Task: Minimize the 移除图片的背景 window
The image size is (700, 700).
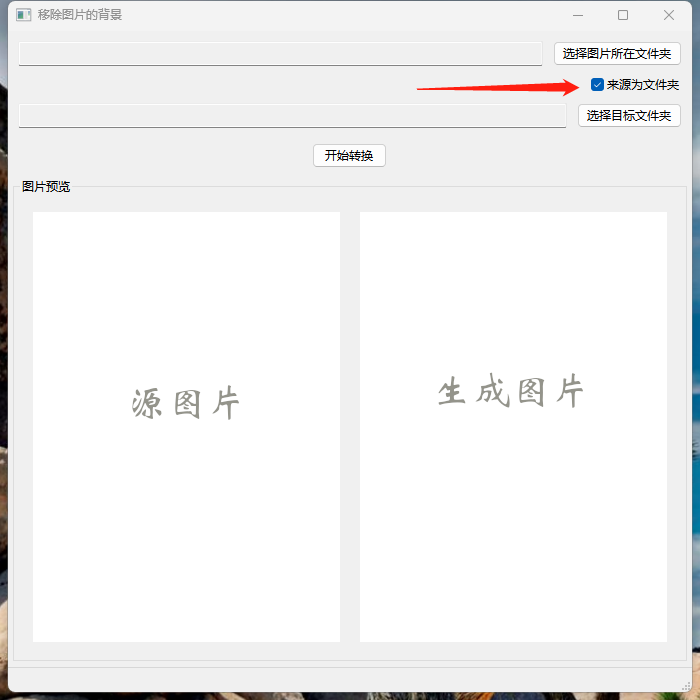Action: 578,15
